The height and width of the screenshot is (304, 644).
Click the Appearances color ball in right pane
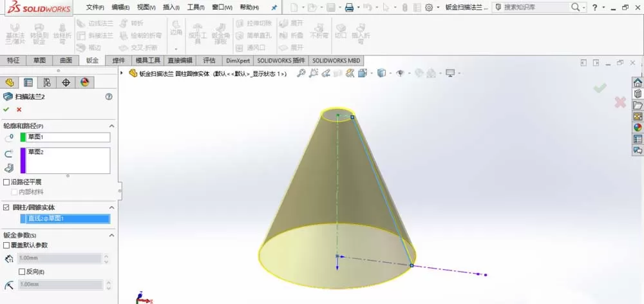click(x=638, y=128)
